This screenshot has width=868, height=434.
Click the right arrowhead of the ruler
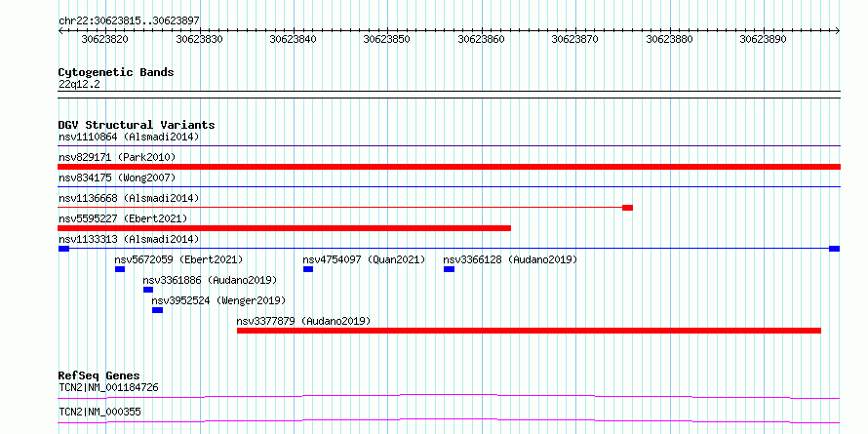tap(838, 31)
